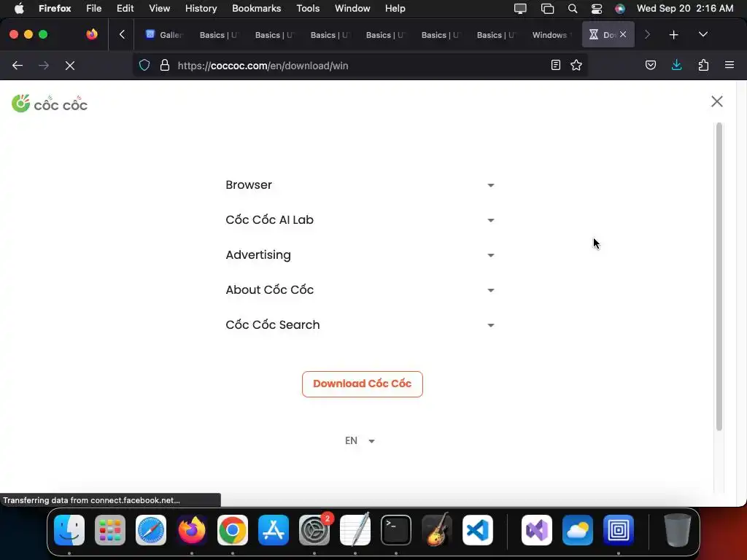Expand the Cốc Cốc Search section

pos(360,324)
